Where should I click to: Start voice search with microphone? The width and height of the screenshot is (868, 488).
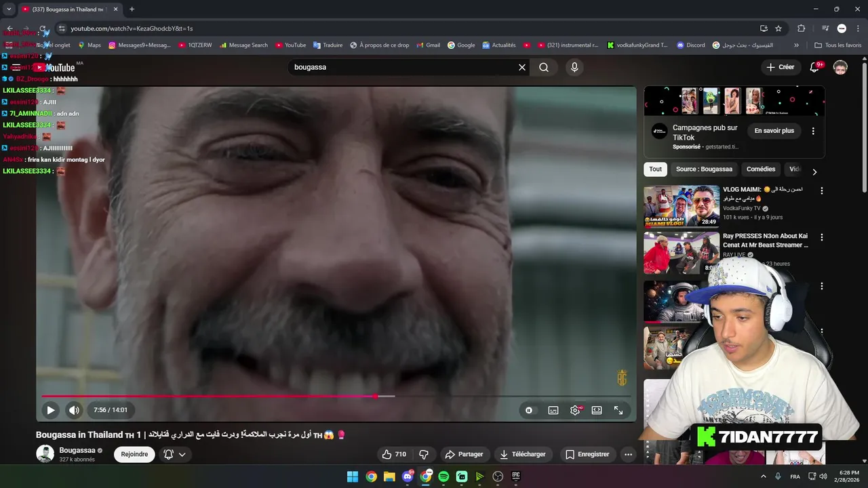point(574,67)
